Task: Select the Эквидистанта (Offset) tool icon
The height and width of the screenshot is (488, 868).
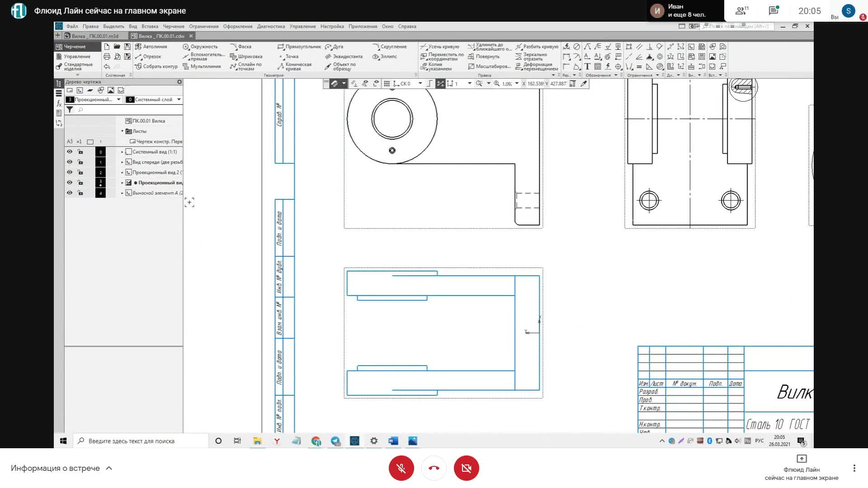Action: click(x=327, y=56)
